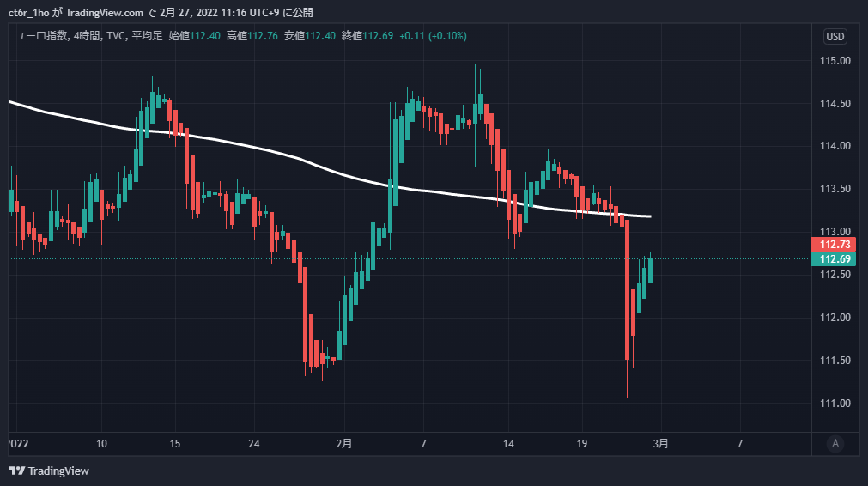Open the USD currency selector
Image resolution: width=868 pixels, height=486 pixels.
835,37
